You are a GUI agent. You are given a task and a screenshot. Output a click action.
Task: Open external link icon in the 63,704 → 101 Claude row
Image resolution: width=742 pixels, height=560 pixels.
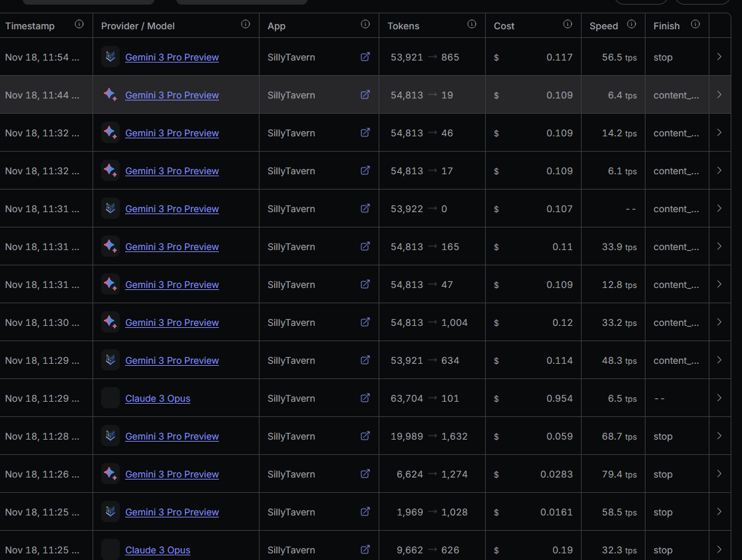[x=365, y=398]
